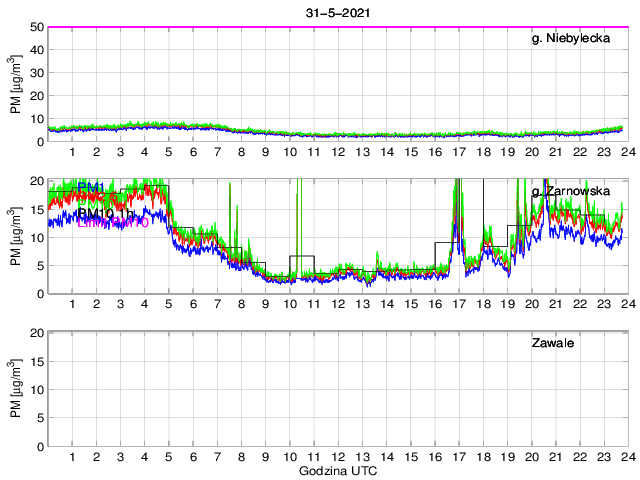Image resolution: width=640 pixels, height=480 pixels.
Task: Click the 50 y-axis tick on the top plot
Action: [35, 27]
